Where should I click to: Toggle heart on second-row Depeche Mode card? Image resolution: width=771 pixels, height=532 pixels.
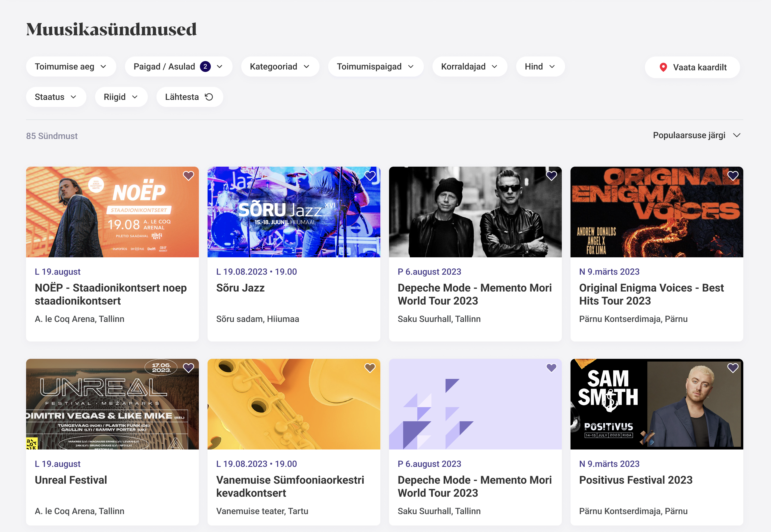pos(551,368)
